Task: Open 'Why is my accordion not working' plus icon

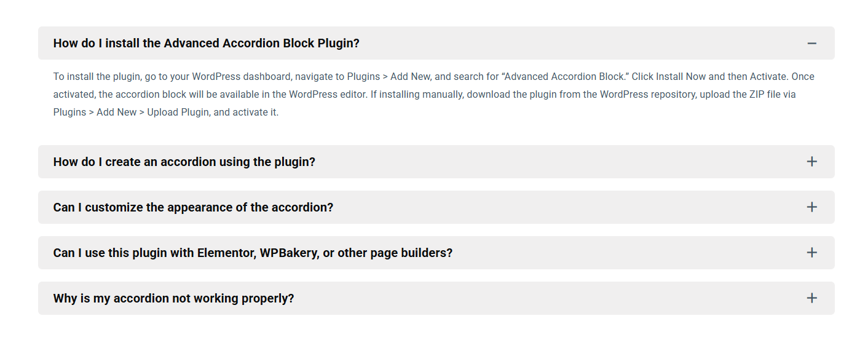Action: coord(811,298)
